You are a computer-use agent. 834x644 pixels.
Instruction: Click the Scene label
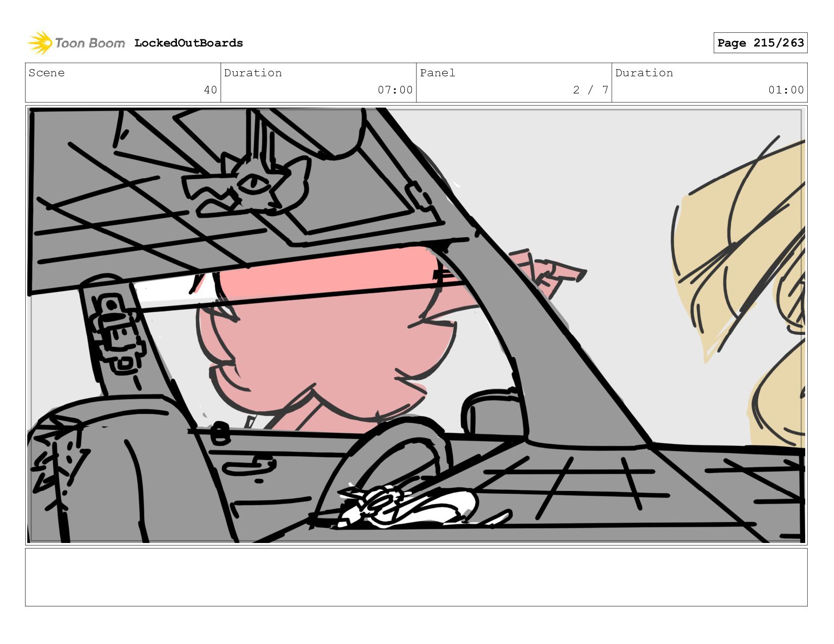pos(47,73)
